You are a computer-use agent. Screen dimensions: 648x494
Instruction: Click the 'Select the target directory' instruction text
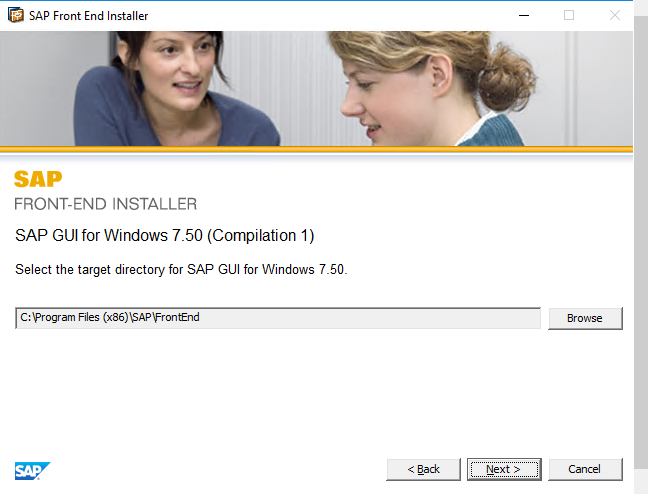point(181,270)
